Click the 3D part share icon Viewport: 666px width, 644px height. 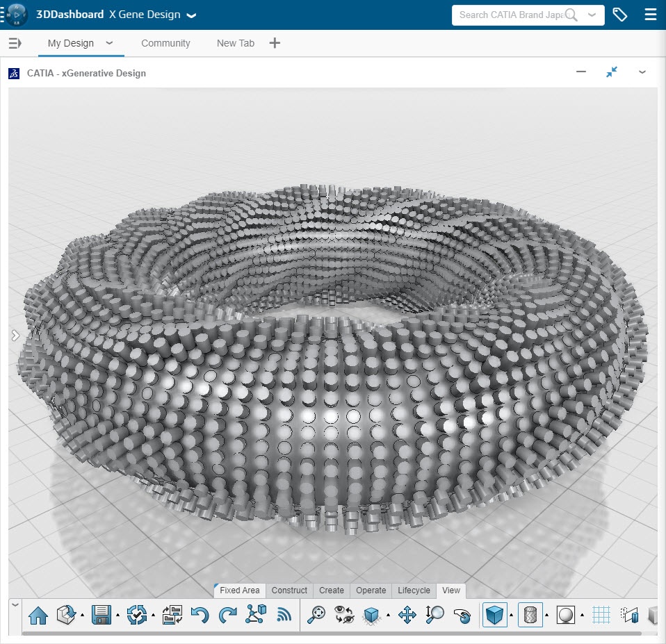click(x=66, y=615)
